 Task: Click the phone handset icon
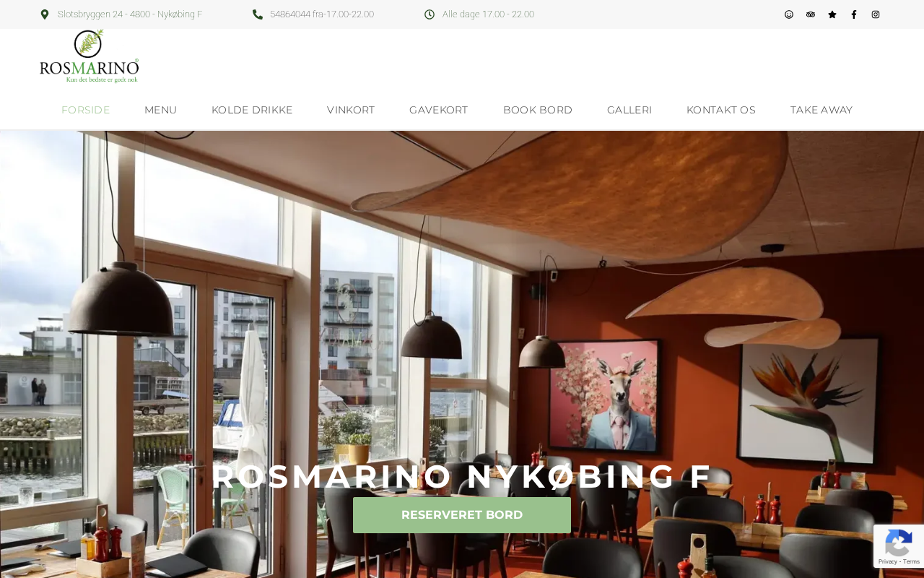click(x=258, y=14)
